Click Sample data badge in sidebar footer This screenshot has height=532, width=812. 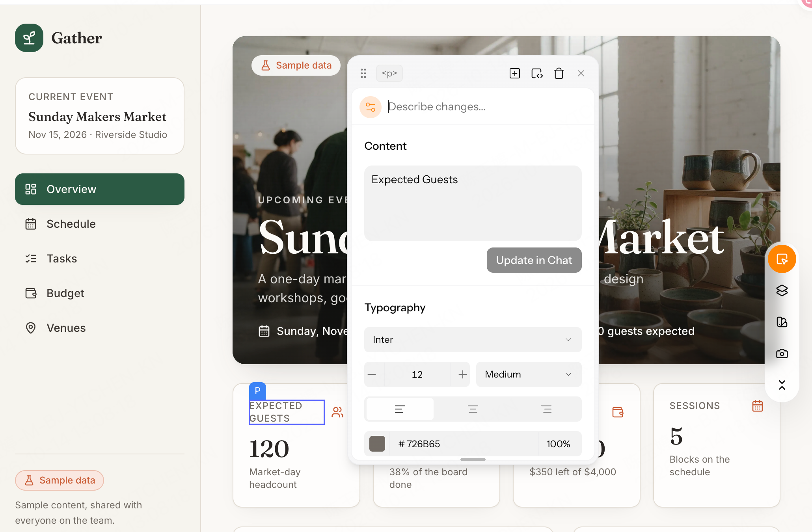coord(60,480)
